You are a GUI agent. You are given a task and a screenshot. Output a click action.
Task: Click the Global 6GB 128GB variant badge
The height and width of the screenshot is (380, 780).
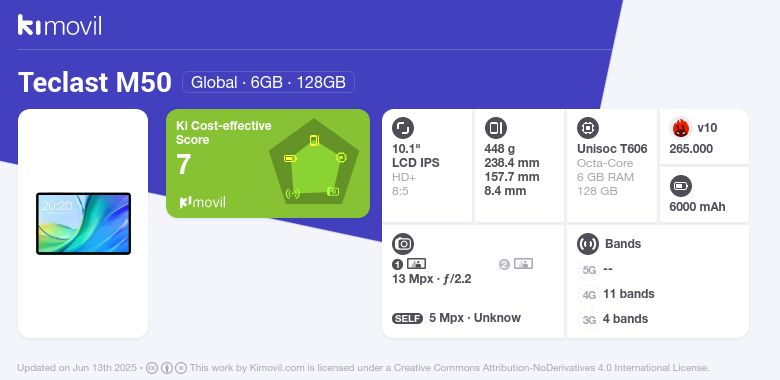pyautogui.click(x=268, y=82)
